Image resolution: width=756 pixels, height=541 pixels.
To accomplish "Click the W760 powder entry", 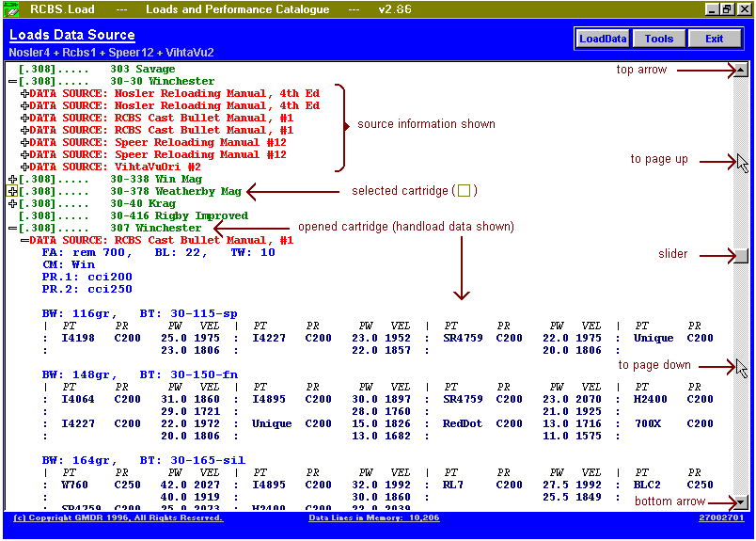I will 74,485.
